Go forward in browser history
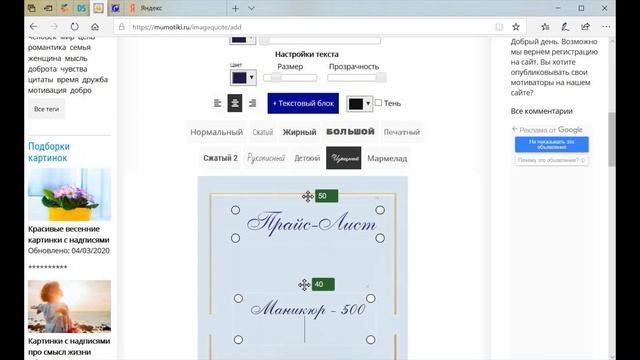The height and width of the screenshot is (360, 640). coord(54,27)
